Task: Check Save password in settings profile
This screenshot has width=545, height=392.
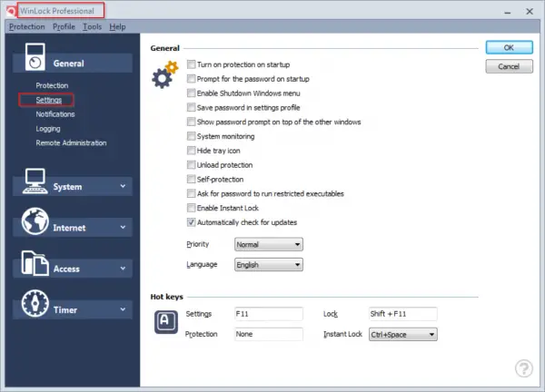Action: (x=191, y=108)
